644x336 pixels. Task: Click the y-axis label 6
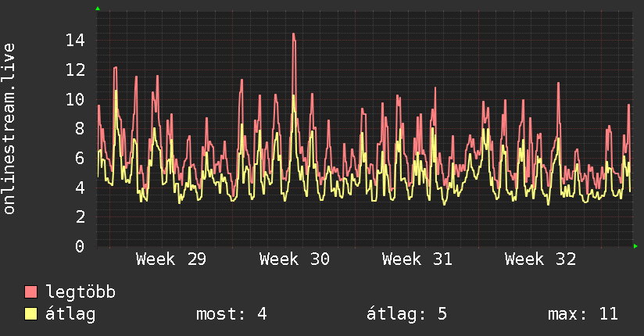[x=80, y=158]
